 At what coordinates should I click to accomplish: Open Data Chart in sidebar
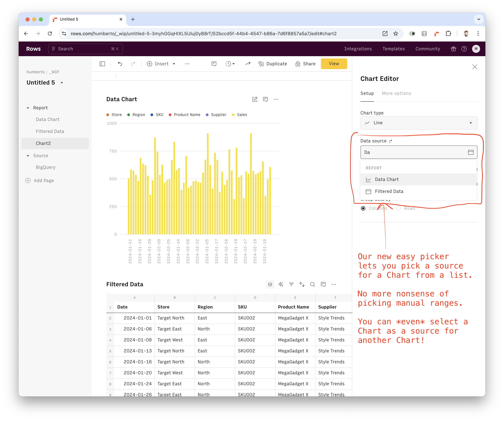pos(48,119)
